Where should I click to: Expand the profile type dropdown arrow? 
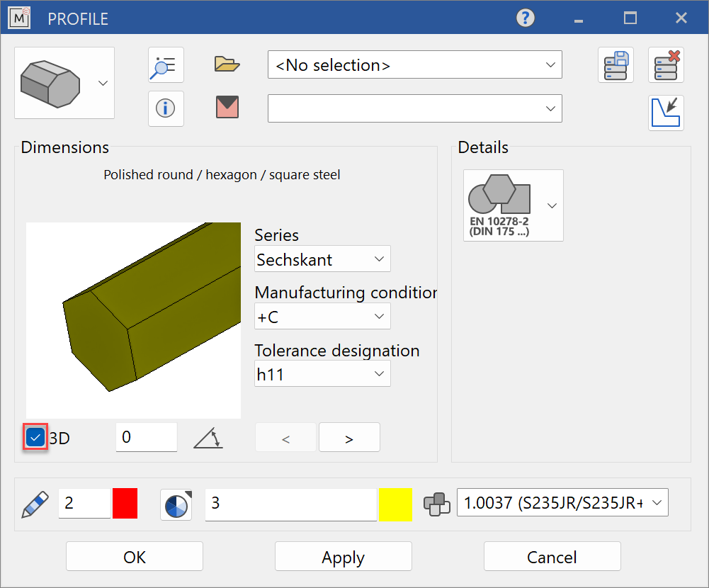[103, 83]
